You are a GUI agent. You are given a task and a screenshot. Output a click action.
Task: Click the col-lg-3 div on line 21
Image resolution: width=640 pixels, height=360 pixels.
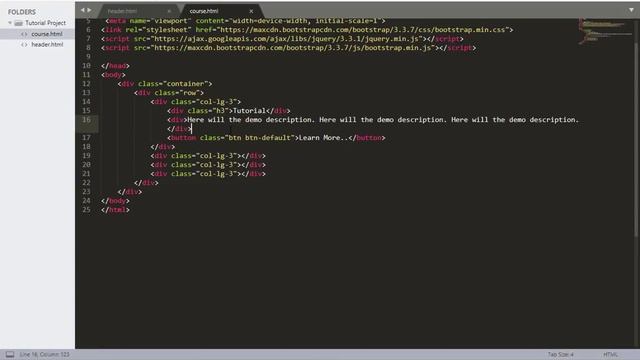tap(208, 173)
